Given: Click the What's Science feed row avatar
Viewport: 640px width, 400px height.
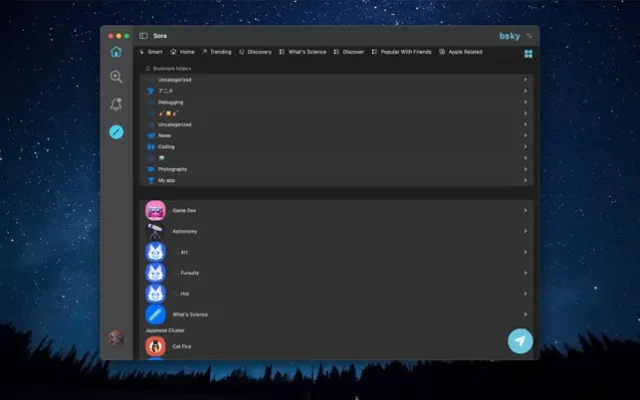Looking at the screenshot, I should pos(156,315).
